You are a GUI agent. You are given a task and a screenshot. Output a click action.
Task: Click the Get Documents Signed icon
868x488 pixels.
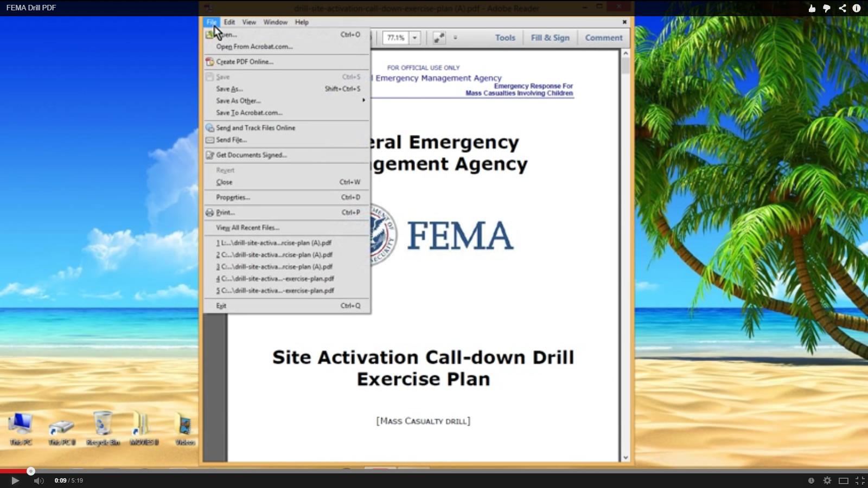210,155
